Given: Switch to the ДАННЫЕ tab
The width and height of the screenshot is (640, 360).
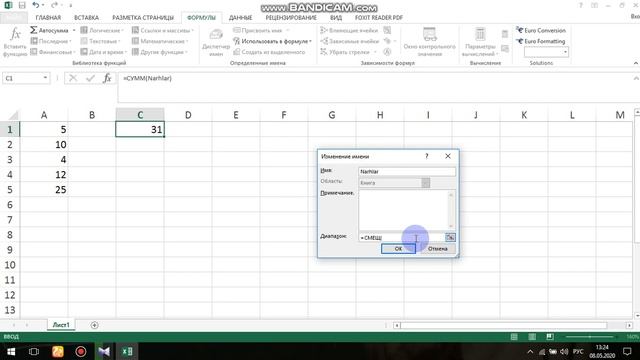Looking at the screenshot, I should 240,18.
